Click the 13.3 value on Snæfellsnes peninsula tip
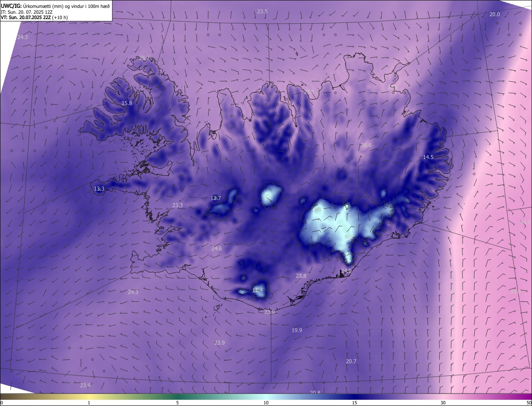Image resolution: width=532 pixels, height=406 pixels. [x=99, y=188]
